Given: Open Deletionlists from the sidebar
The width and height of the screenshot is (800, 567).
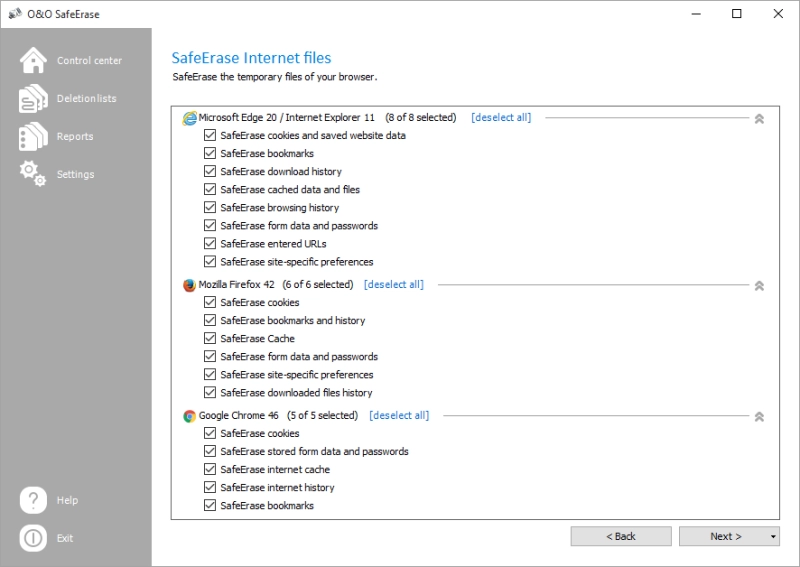Looking at the screenshot, I should [x=87, y=98].
